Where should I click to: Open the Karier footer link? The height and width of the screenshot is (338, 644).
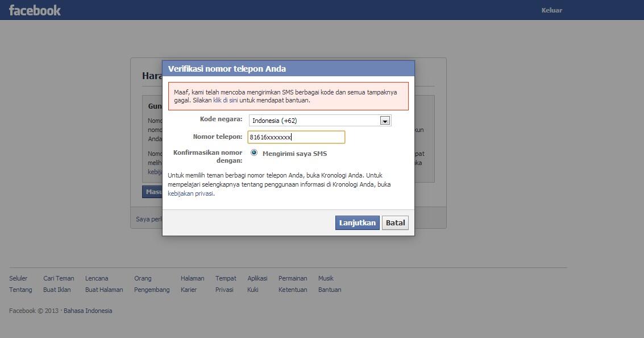[x=189, y=290]
